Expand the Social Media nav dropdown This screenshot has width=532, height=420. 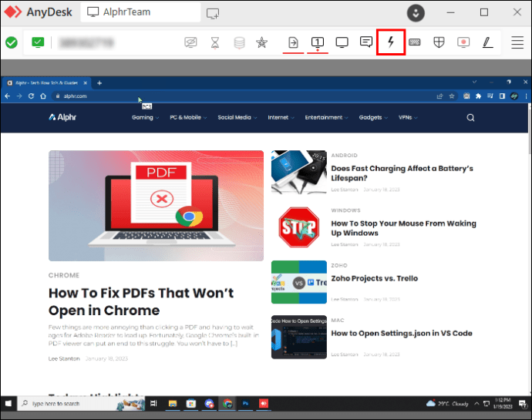click(237, 117)
